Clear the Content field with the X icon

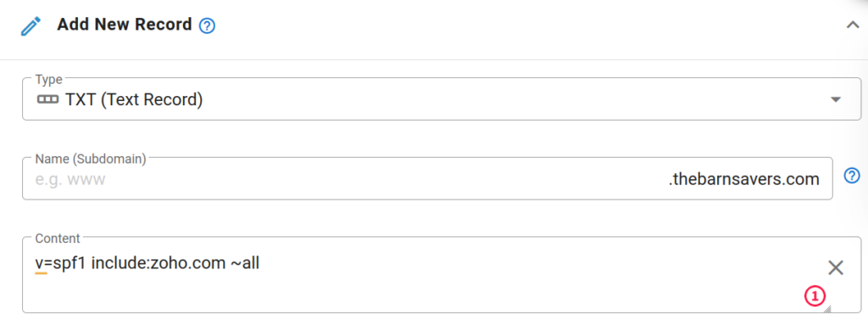tap(835, 267)
